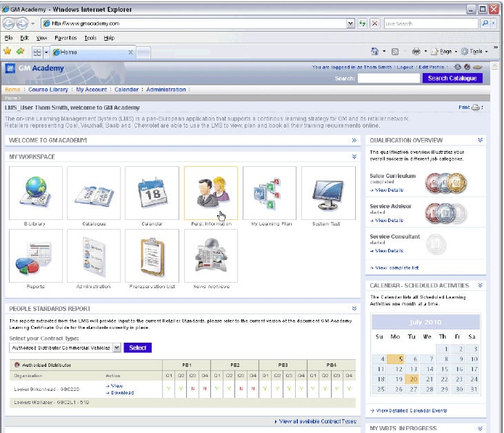Click the Download link for Lookers Birkenhead

point(123,392)
